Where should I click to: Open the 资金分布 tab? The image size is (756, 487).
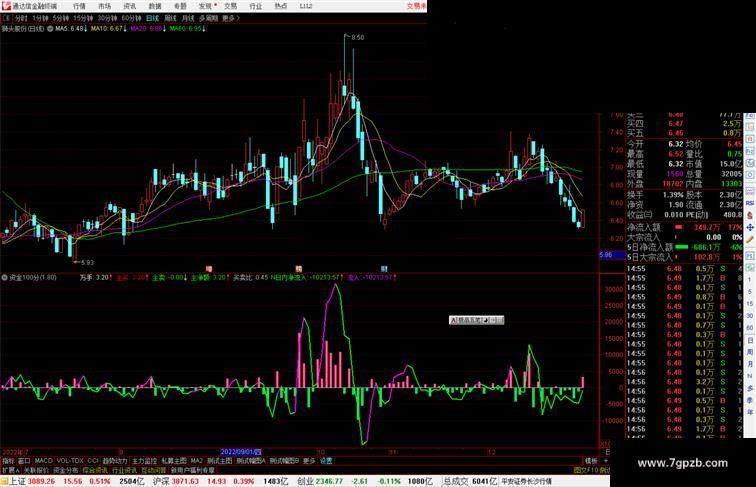point(66,470)
